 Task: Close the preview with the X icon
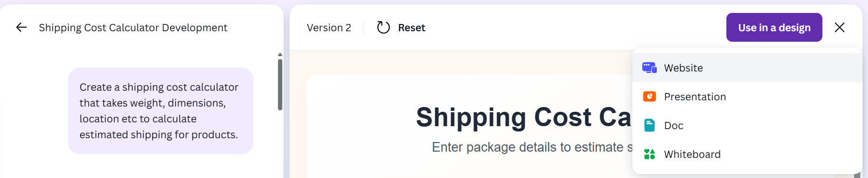tap(839, 27)
